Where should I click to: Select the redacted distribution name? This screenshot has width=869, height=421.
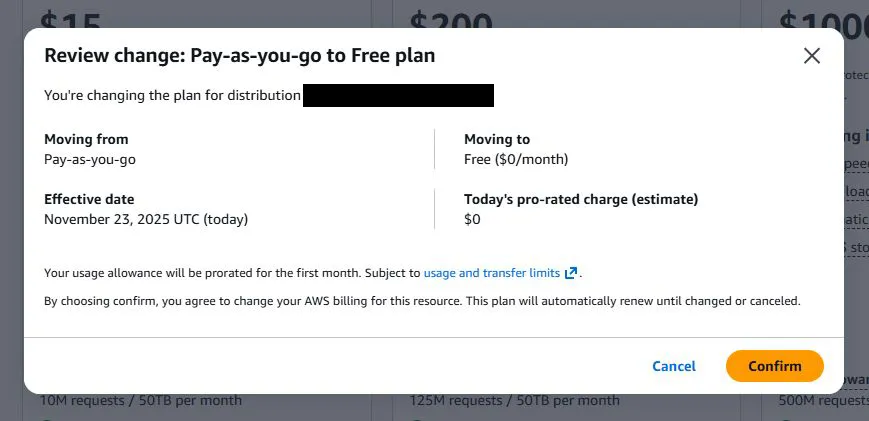(398, 96)
